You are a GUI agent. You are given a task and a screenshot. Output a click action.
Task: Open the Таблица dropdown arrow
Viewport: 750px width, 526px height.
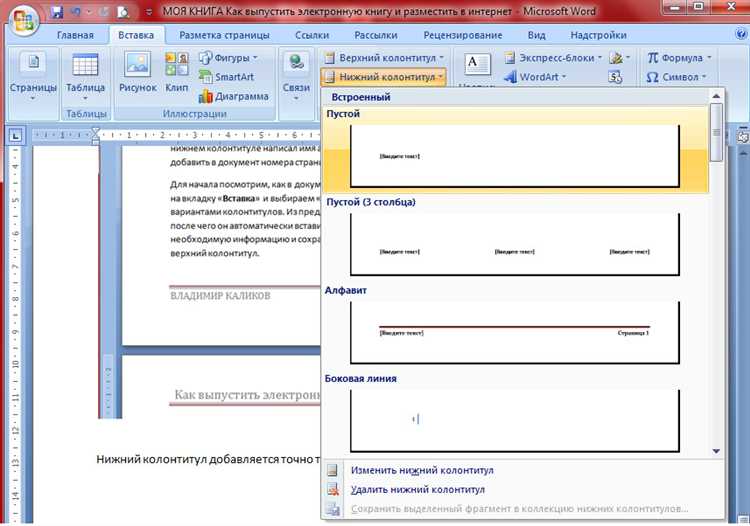click(85, 99)
